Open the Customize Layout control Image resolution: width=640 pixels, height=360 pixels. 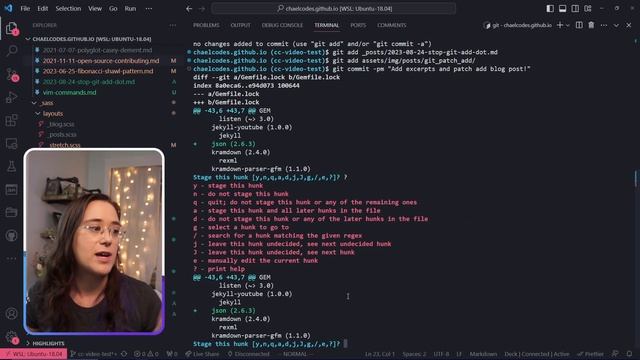coord(588,8)
